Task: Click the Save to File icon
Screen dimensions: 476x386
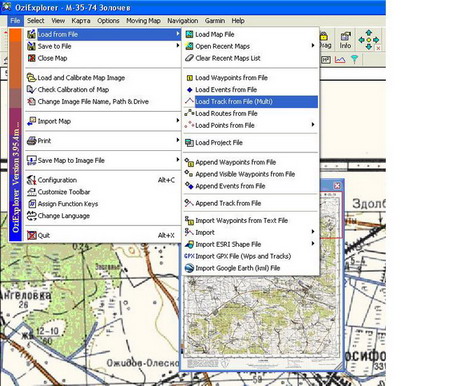Action: [x=31, y=46]
